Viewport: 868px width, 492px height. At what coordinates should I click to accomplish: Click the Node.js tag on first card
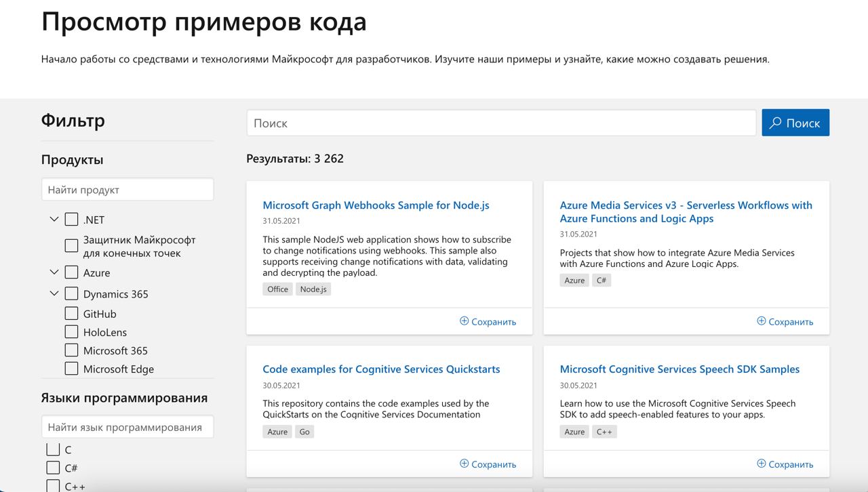click(x=313, y=289)
